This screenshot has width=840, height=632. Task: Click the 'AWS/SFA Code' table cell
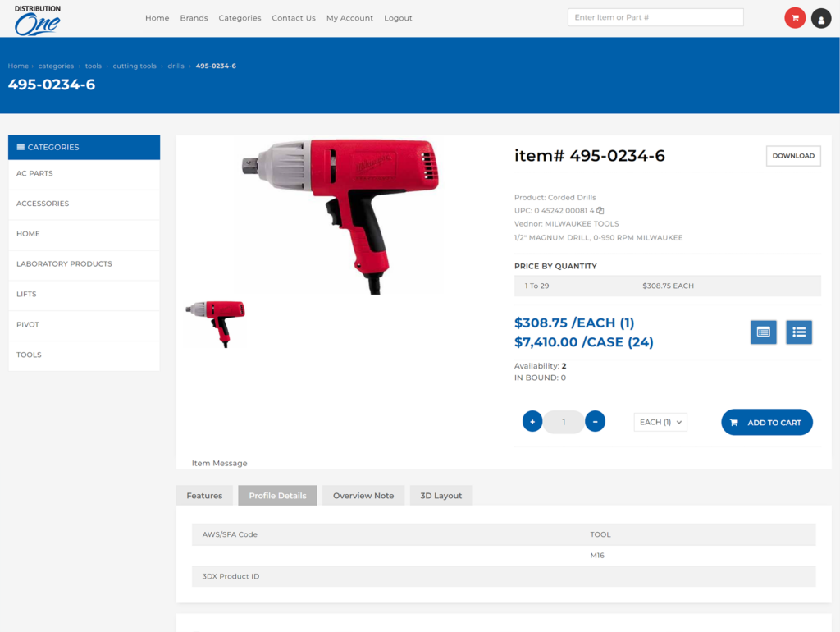point(230,534)
